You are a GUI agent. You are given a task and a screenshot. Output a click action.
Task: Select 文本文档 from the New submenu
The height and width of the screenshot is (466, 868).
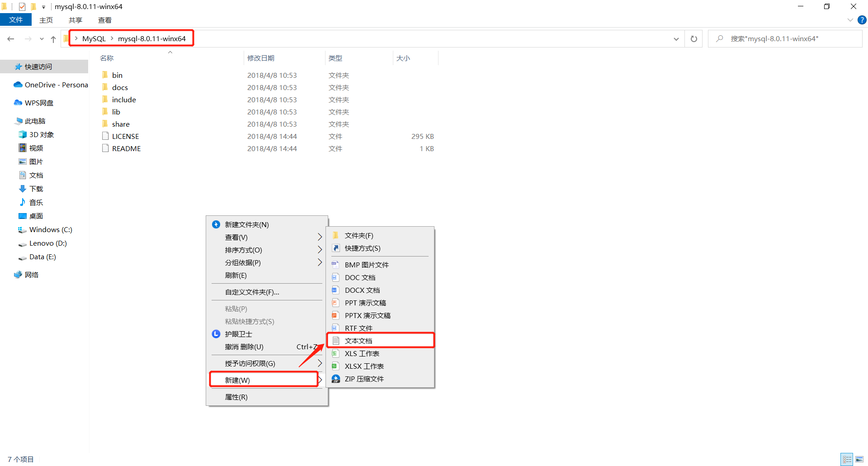[359, 340]
